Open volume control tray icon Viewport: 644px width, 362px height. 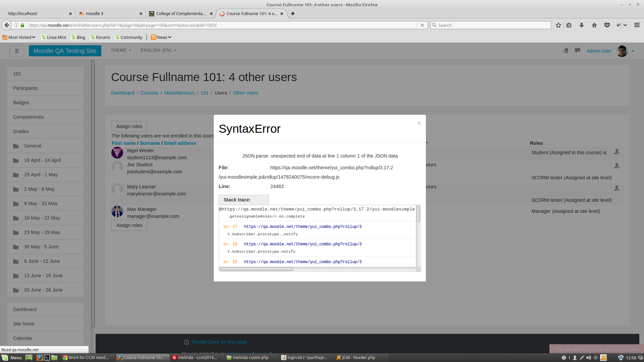coord(588,358)
